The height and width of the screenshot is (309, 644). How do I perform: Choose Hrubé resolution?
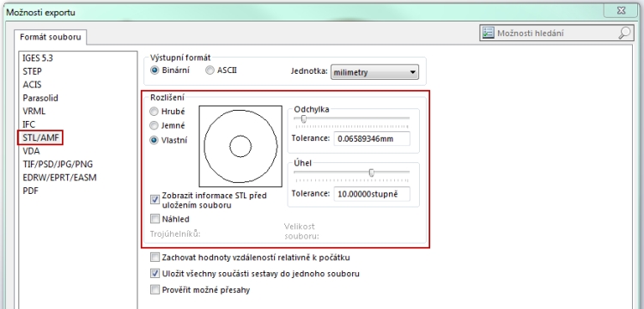(x=154, y=112)
